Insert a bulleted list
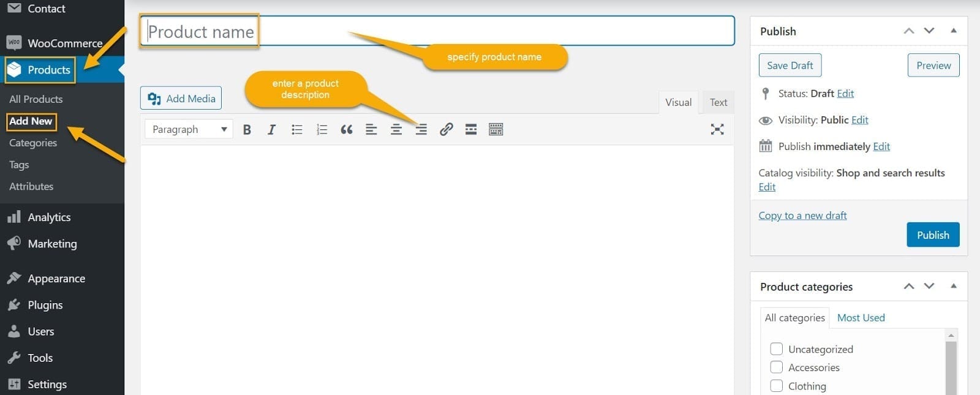 coord(297,129)
